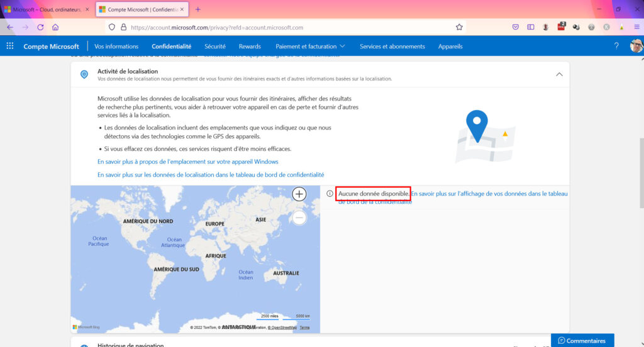Go to the Sécurité section
Viewport: 644px width, 347px height.
pyautogui.click(x=215, y=47)
